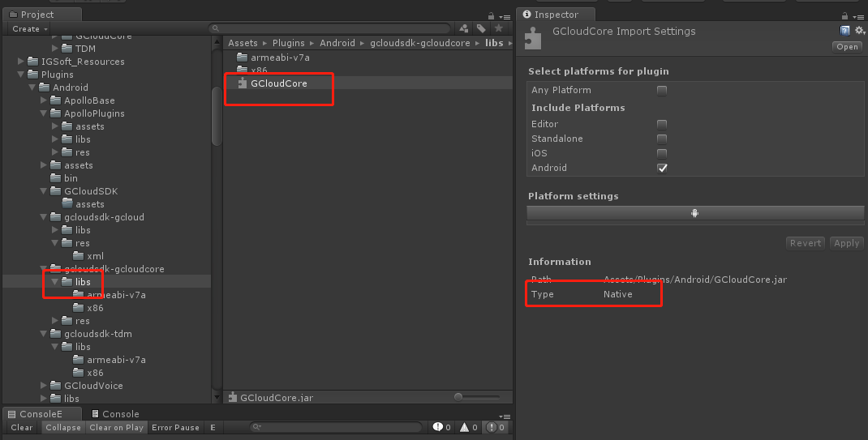The height and width of the screenshot is (440, 868).
Task: Enable the iOS platform checkbox
Action: (x=661, y=153)
